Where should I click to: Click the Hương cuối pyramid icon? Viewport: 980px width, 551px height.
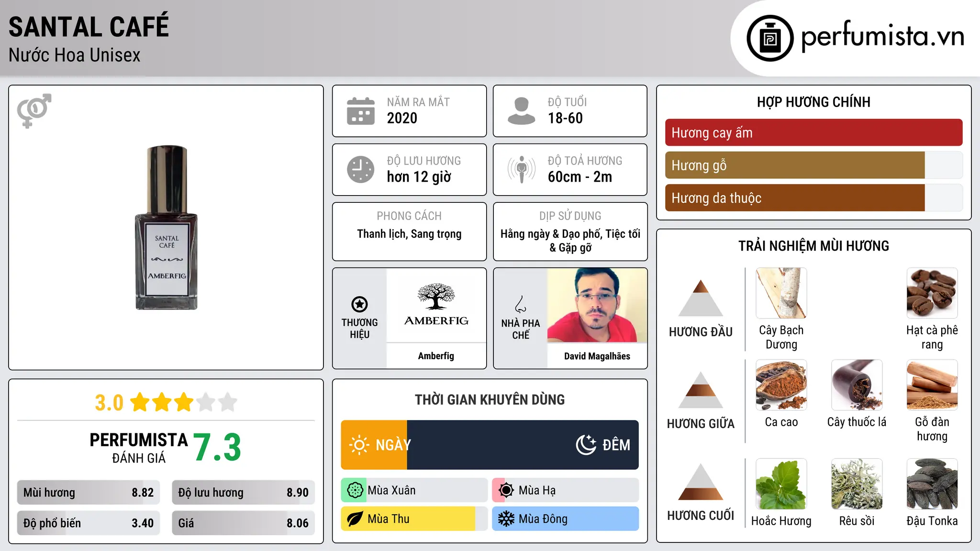[x=701, y=482]
